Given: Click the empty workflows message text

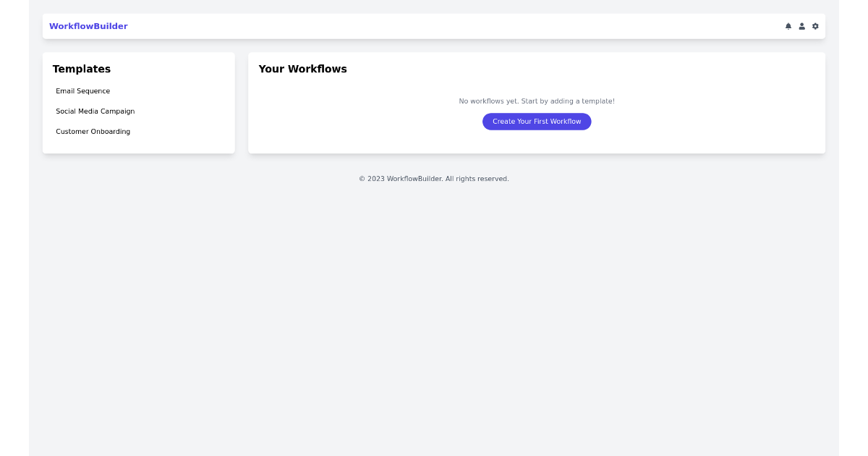Looking at the screenshot, I should 536,101.
